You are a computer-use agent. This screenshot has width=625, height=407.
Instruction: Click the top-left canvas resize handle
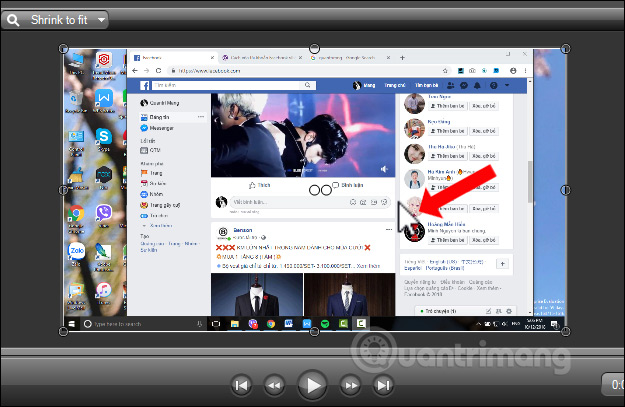[x=64, y=49]
